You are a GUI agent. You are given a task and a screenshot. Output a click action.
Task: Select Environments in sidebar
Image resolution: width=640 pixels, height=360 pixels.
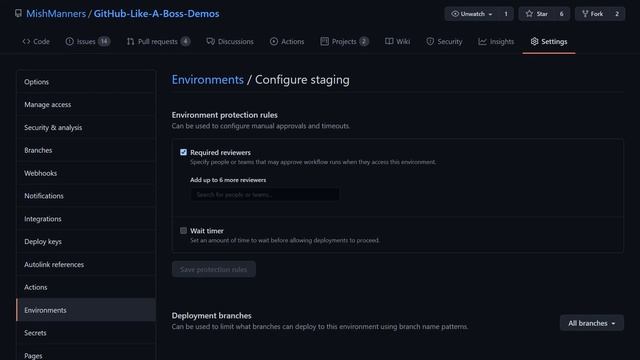[86, 310]
